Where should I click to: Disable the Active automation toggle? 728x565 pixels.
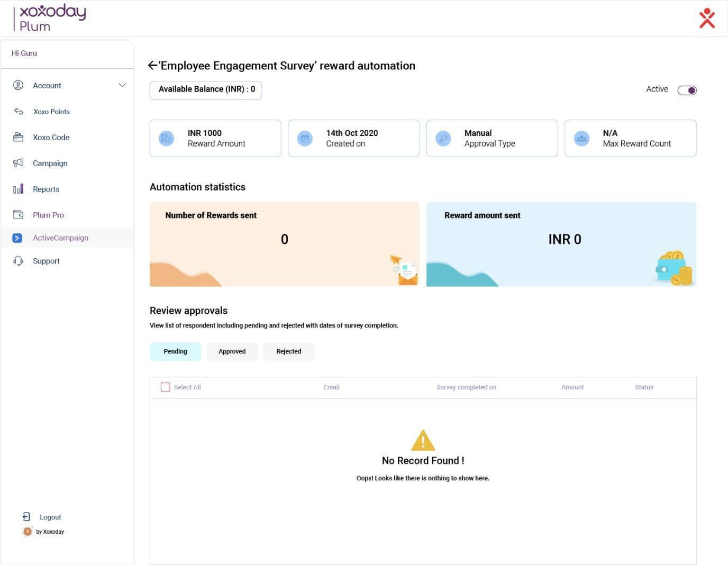pyautogui.click(x=687, y=90)
